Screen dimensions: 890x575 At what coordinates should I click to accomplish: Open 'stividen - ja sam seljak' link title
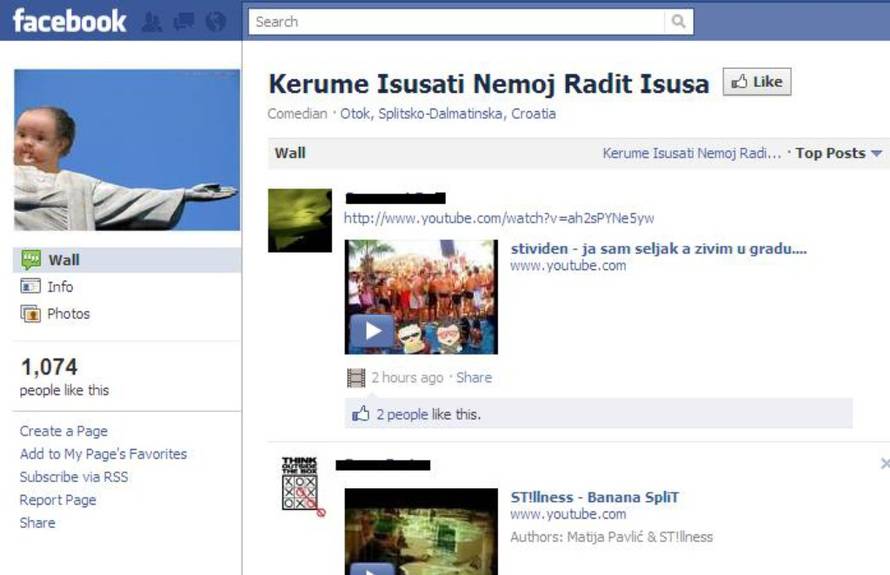658,249
